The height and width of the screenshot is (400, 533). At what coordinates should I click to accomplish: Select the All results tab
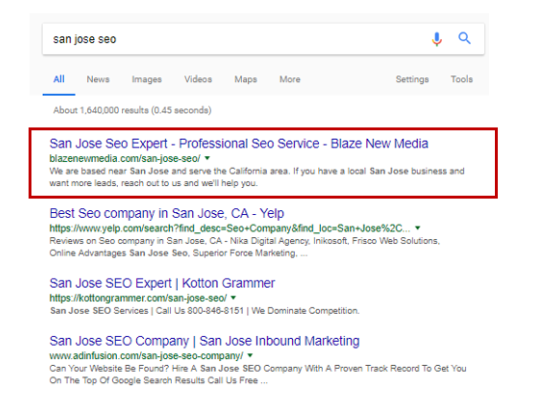click(59, 79)
